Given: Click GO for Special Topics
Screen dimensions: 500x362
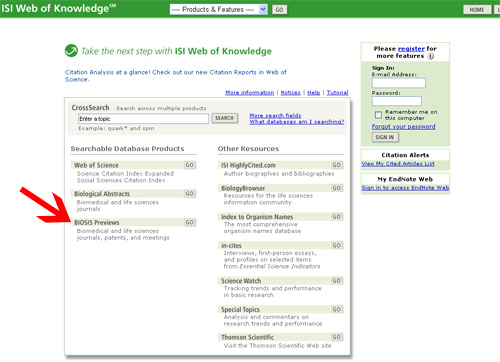Looking at the screenshot, I should click(x=337, y=309).
